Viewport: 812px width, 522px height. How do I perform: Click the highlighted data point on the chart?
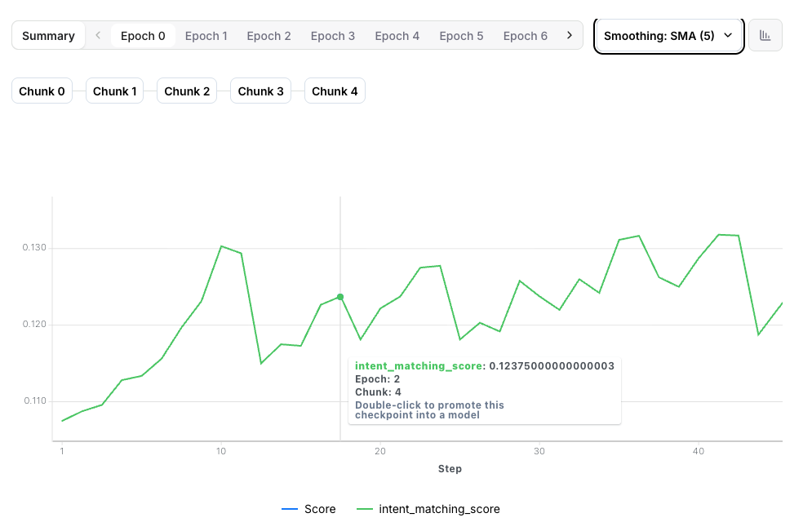[339, 297]
